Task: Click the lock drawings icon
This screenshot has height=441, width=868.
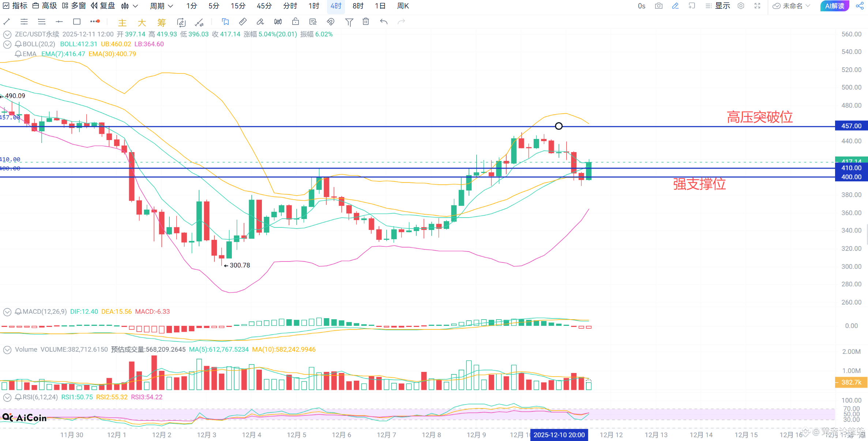Action: point(295,22)
